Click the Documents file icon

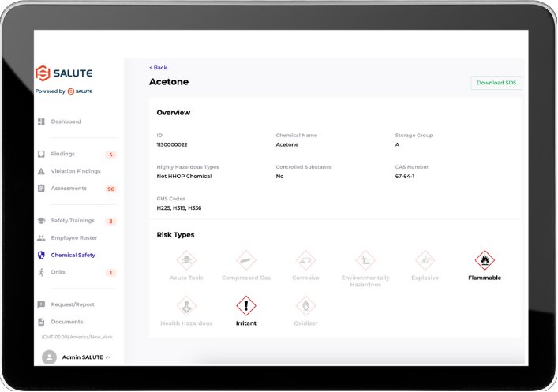[41, 322]
